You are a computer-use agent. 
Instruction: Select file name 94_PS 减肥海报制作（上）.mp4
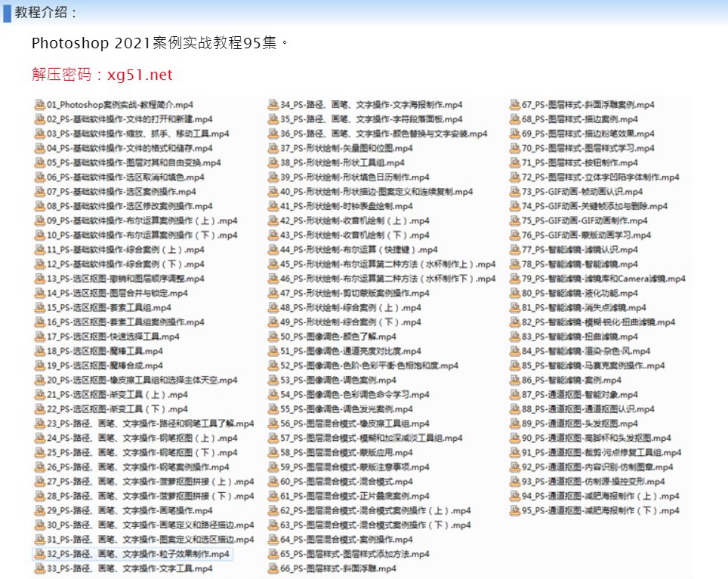[601, 496]
